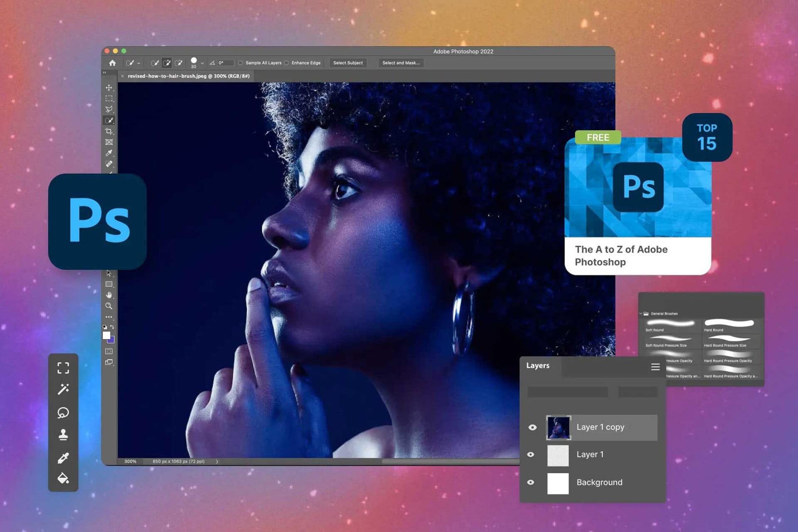Hide the Background layer

point(531,483)
